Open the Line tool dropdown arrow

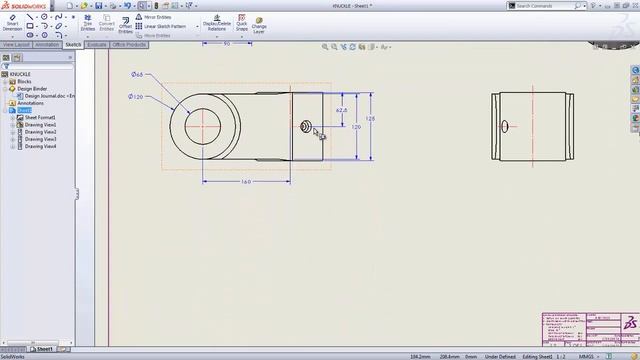(x=37, y=17)
